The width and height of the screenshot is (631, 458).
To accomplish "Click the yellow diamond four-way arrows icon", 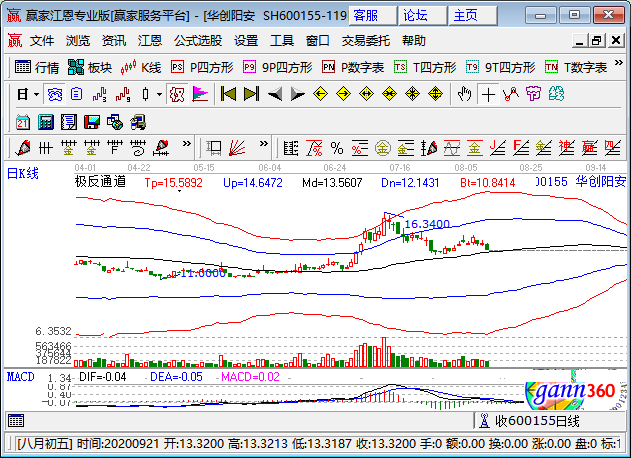I will tap(435, 95).
